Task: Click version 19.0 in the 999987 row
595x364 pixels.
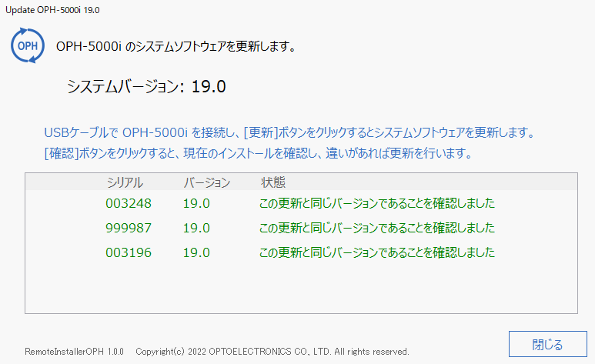Action: coord(196,228)
